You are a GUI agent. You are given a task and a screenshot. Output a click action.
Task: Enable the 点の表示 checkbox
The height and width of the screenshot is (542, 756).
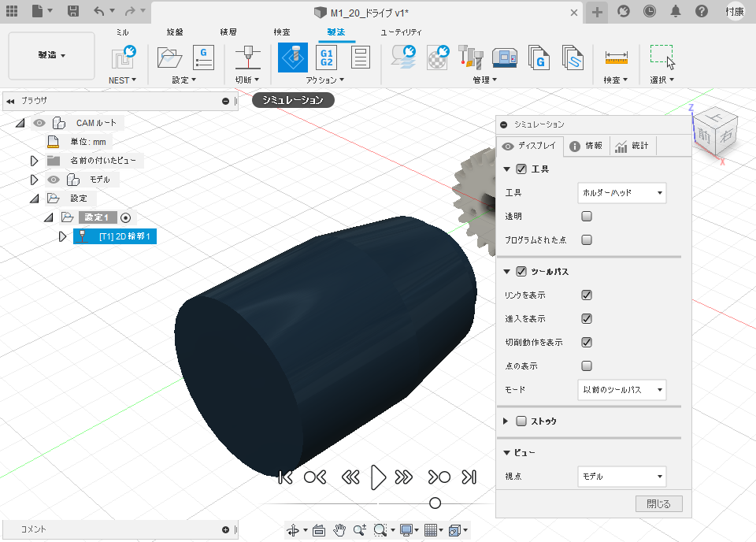[586, 366]
